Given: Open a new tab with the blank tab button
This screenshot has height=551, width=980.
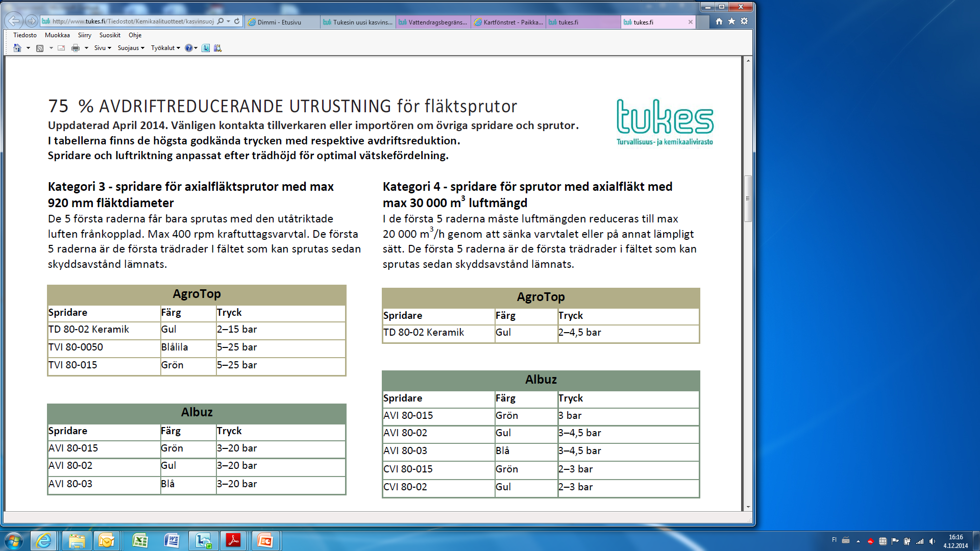Looking at the screenshot, I should 703,22.
